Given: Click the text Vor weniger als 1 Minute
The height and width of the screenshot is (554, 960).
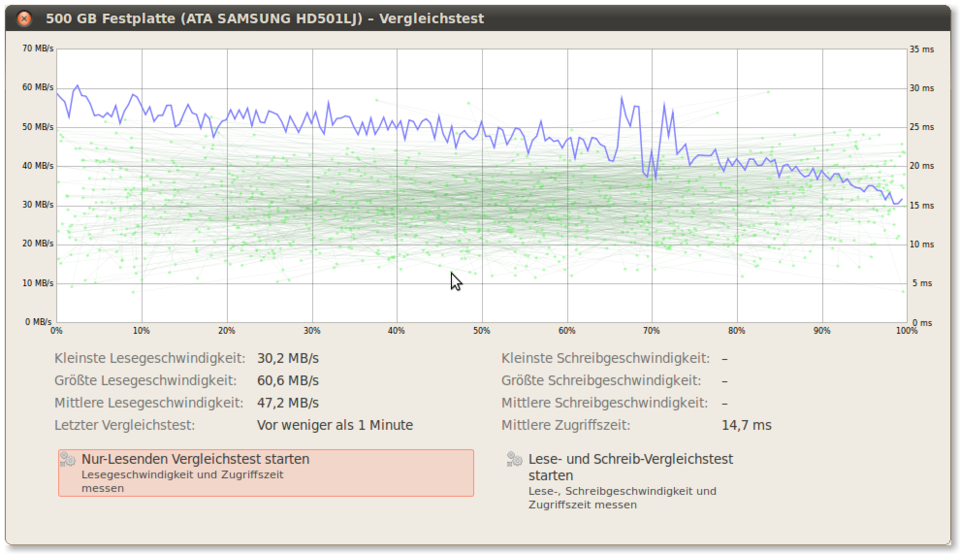Looking at the screenshot, I should click(x=335, y=425).
